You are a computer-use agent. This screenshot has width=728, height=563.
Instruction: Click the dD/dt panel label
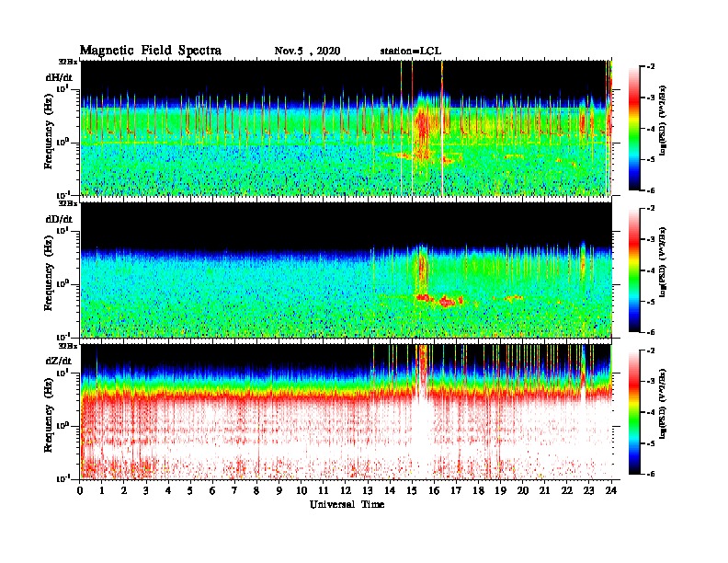click(x=59, y=219)
